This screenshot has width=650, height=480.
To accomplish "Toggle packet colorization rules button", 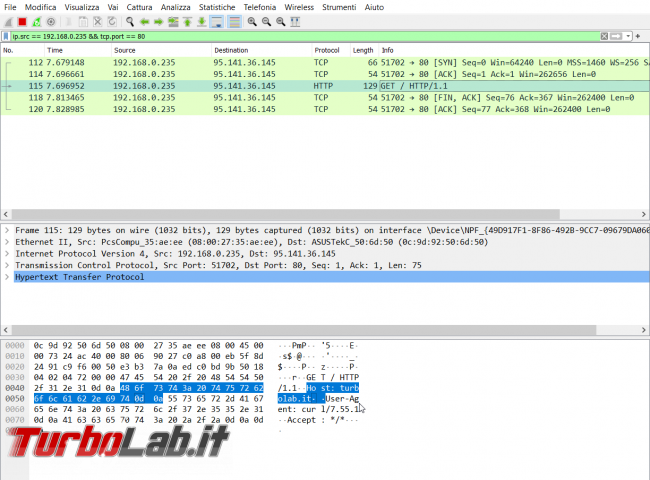I will (x=235, y=22).
